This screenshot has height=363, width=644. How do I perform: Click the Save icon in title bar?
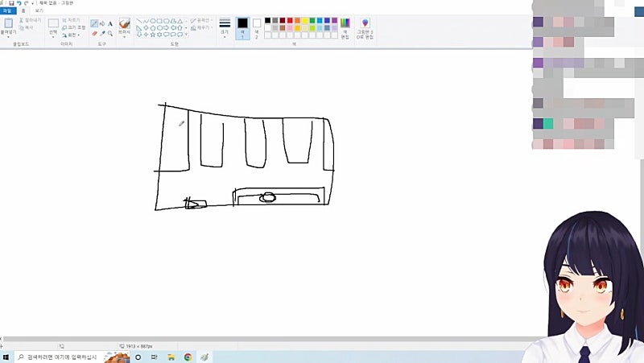pos(11,3)
